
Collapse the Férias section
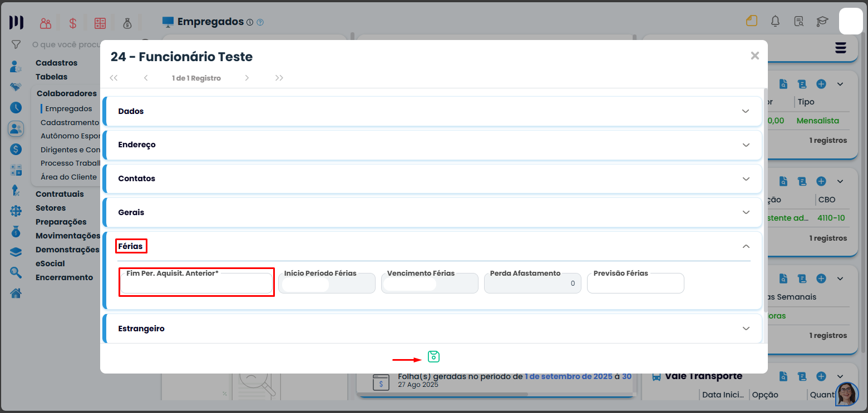pos(746,246)
